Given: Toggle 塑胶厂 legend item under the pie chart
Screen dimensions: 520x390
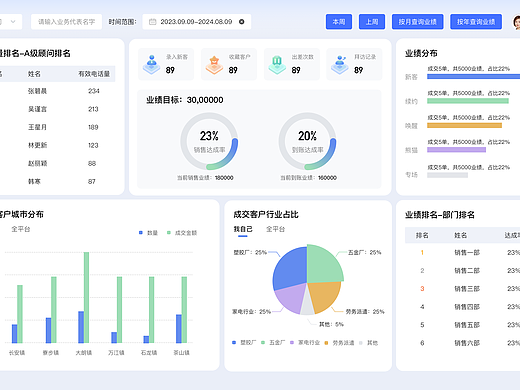Looking at the screenshot, I should click(x=244, y=343).
